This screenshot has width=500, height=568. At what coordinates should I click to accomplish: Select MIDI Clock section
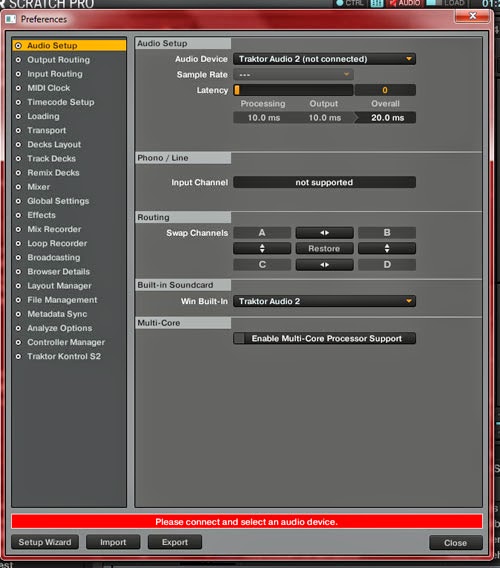pyautogui.click(x=49, y=88)
